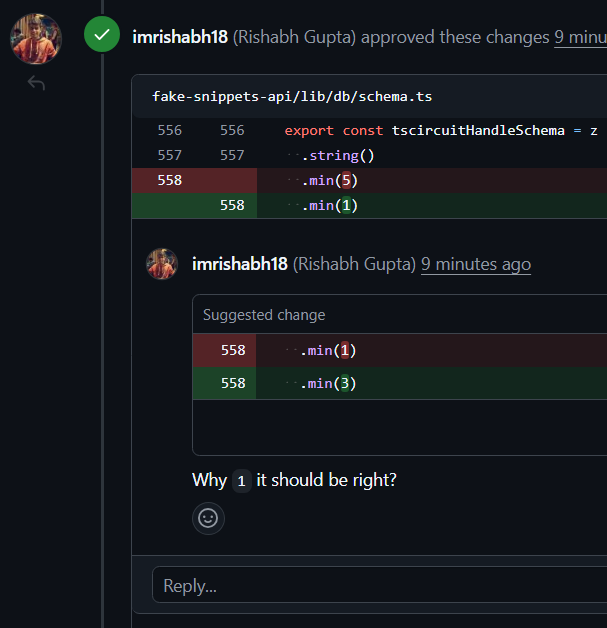607x628 pixels.
Task: Click the inline code "1" in comment text
Action: (x=241, y=481)
